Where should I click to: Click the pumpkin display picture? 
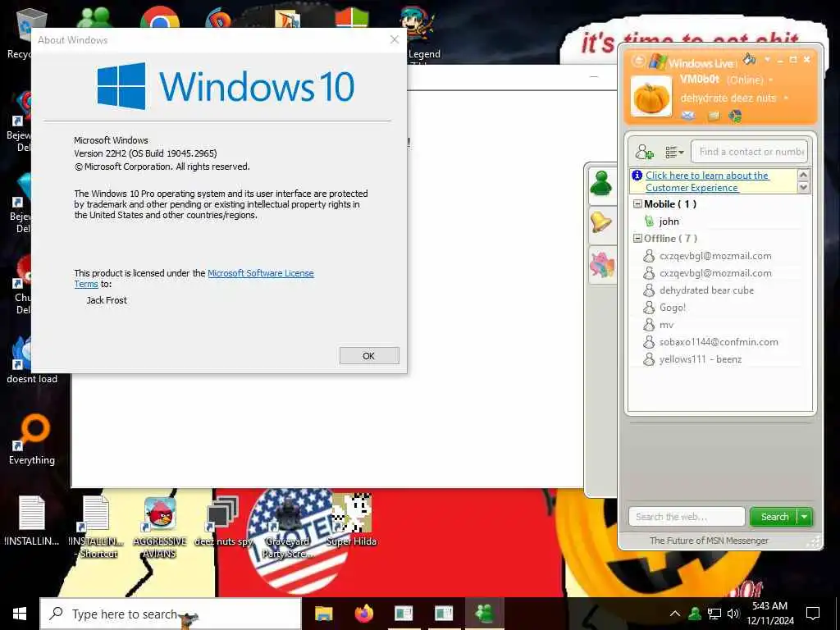(x=651, y=97)
